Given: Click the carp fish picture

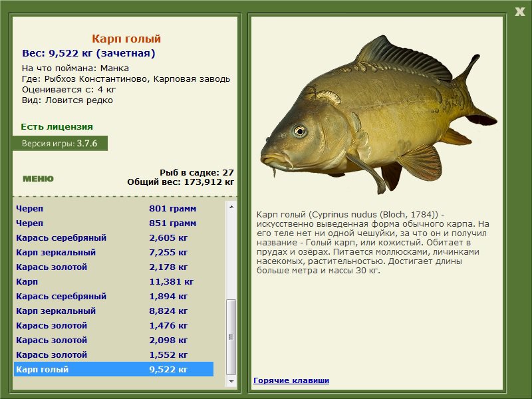Looking at the screenshot, I should tap(378, 114).
